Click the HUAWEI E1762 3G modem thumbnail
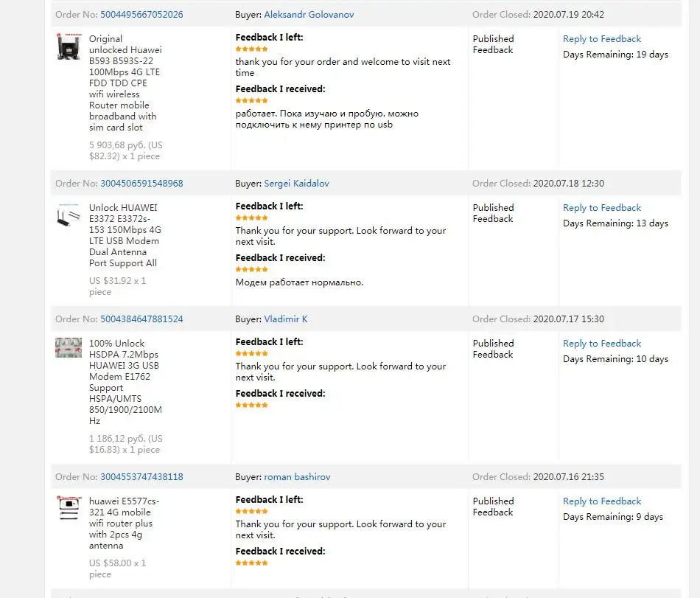 pos(69,348)
